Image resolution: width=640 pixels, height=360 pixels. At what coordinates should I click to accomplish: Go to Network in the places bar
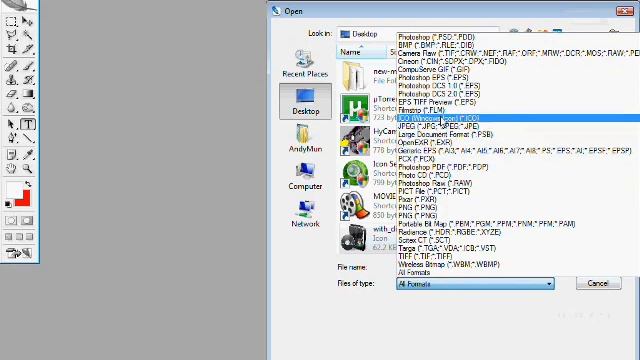coord(305,213)
